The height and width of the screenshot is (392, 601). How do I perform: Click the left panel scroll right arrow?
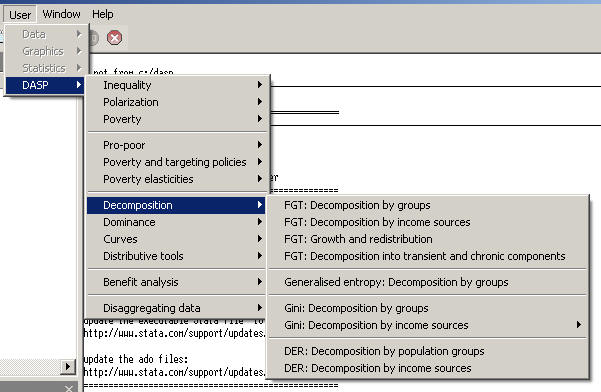pos(68,367)
